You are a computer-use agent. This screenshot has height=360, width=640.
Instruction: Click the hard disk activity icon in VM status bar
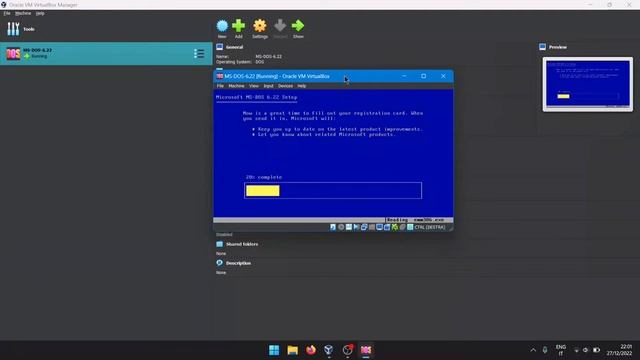[333, 227]
